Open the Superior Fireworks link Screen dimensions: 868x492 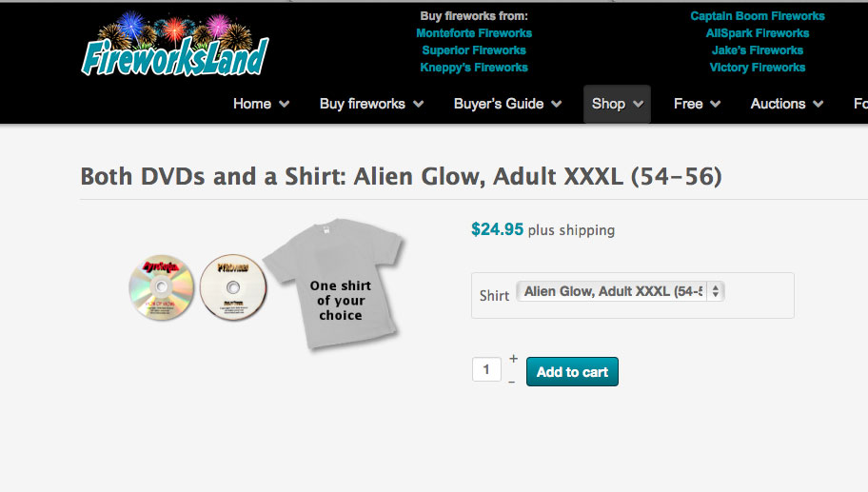point(474,50)
